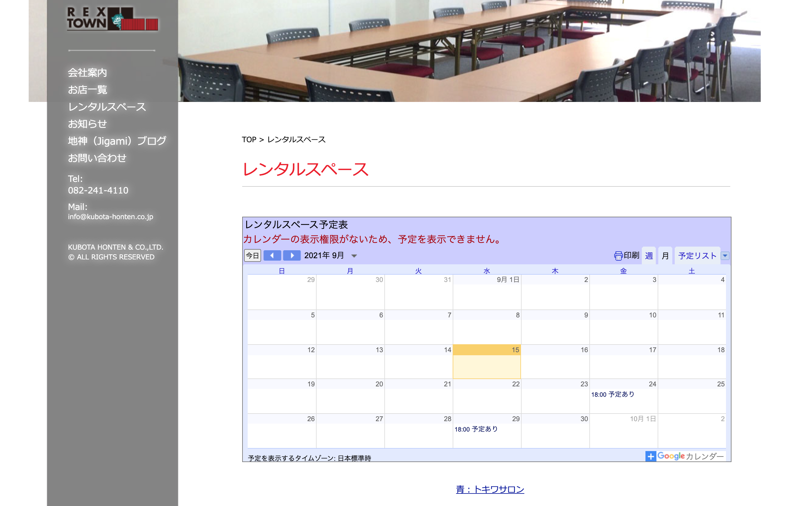Click the info@kubota-honten.co.jp email address
The image size is (812, 506).
pos(110,216)
